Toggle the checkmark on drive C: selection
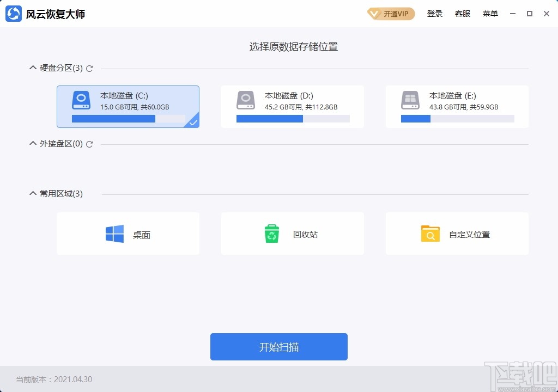The image size is (558, 392). pyautogui.click(x=193, y=123)
